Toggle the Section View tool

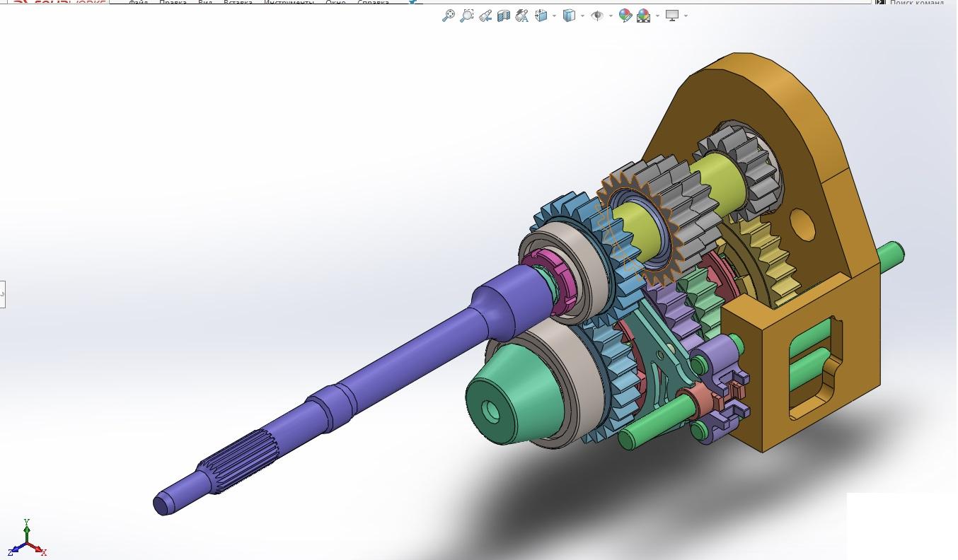[x=503, y=16]
